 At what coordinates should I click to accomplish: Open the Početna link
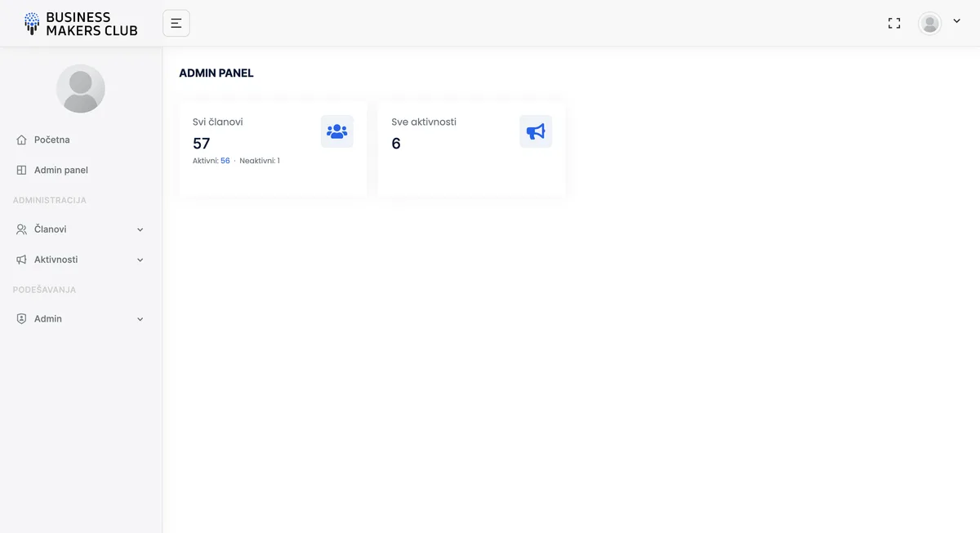pyautogui.click(x=52, y=140)
